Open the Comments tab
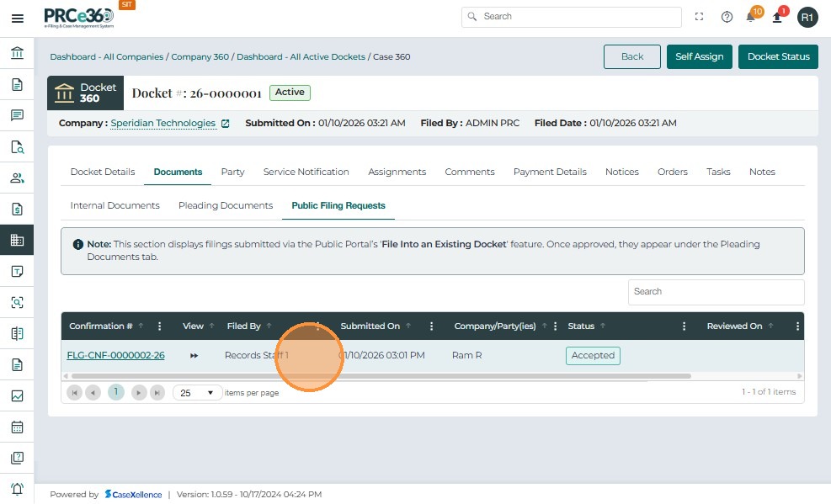The image size is (831, 504). click(470, 172)
